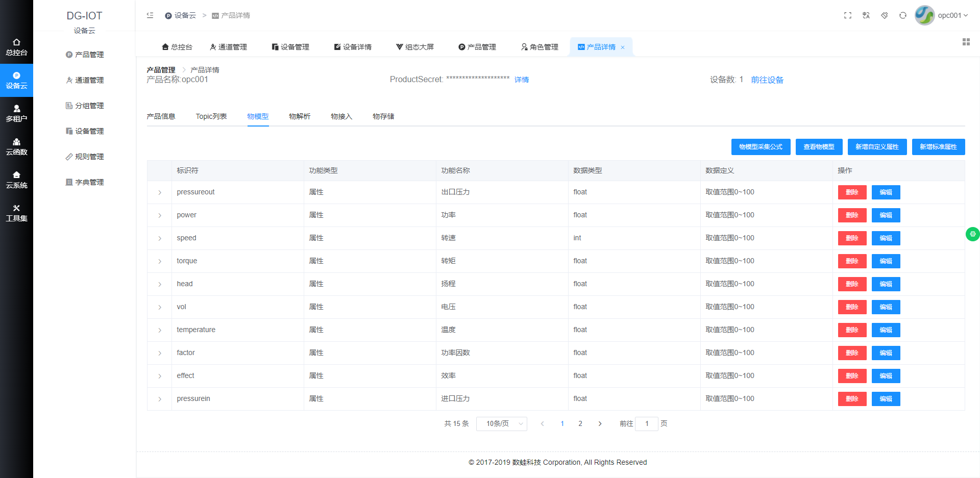Screen dimensions: 980x478
Task: Open 设备管理 in the side menu
Action: coord(85,131)
